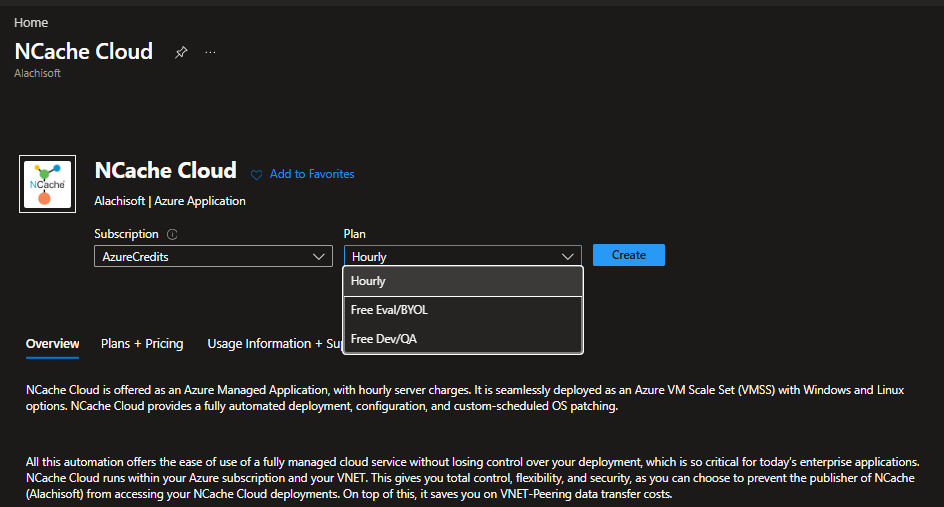Choose the Free Eval/BYOL plan

462,310
